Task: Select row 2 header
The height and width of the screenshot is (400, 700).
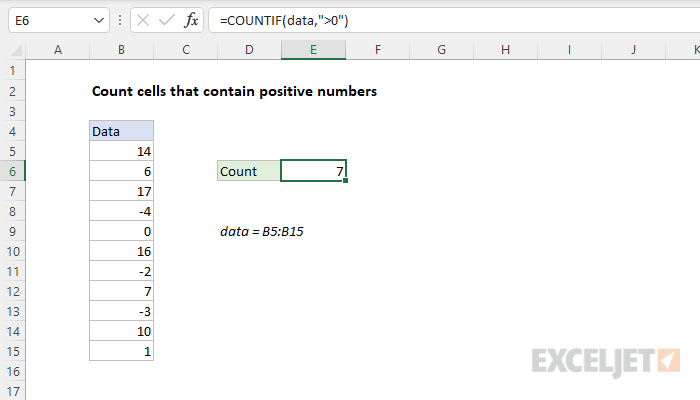Action: [12, 91]
